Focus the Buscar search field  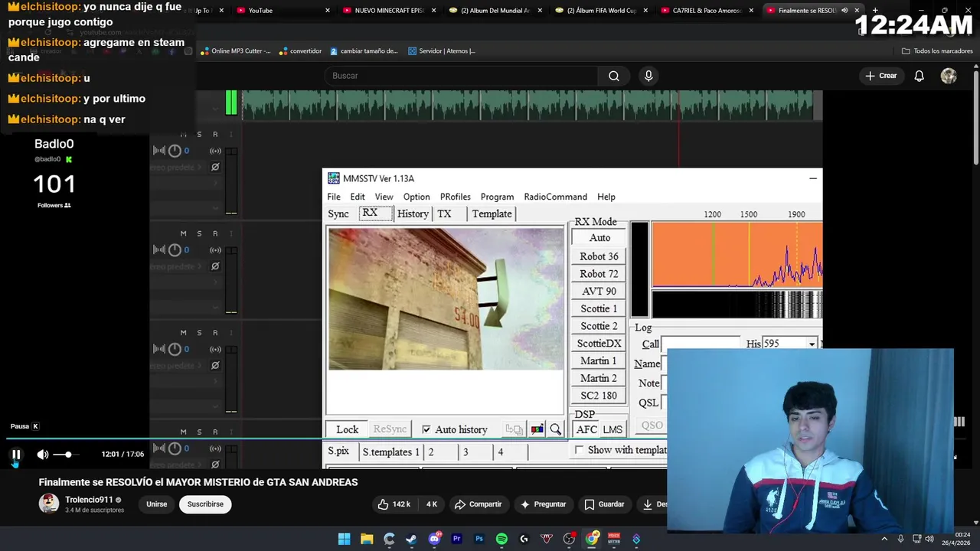[462, 76]
